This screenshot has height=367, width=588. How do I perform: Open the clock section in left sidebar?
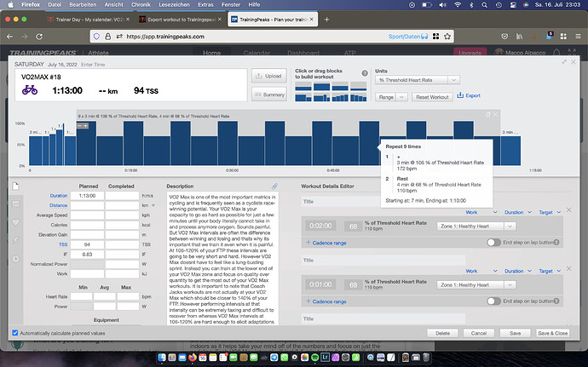[15, 259]
